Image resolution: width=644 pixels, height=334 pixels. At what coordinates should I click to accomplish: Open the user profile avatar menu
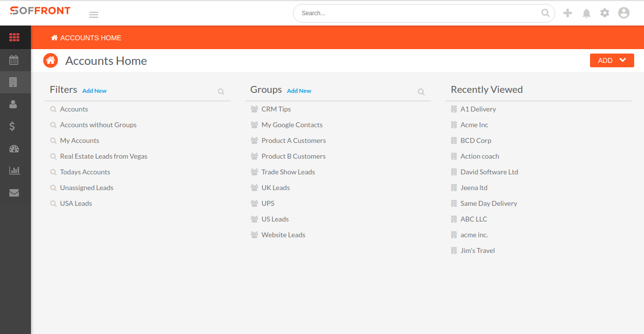623,13
